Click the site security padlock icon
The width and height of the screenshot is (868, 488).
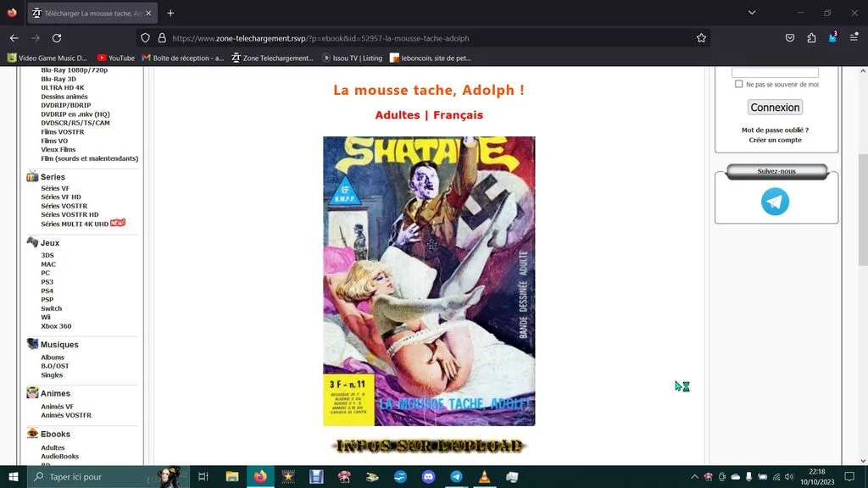click(x=162, y=38)
